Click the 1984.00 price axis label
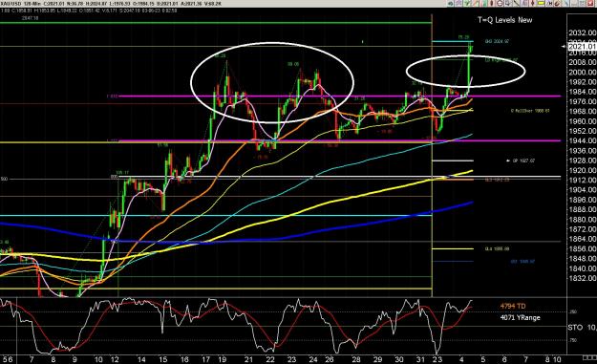 [582, 92]
